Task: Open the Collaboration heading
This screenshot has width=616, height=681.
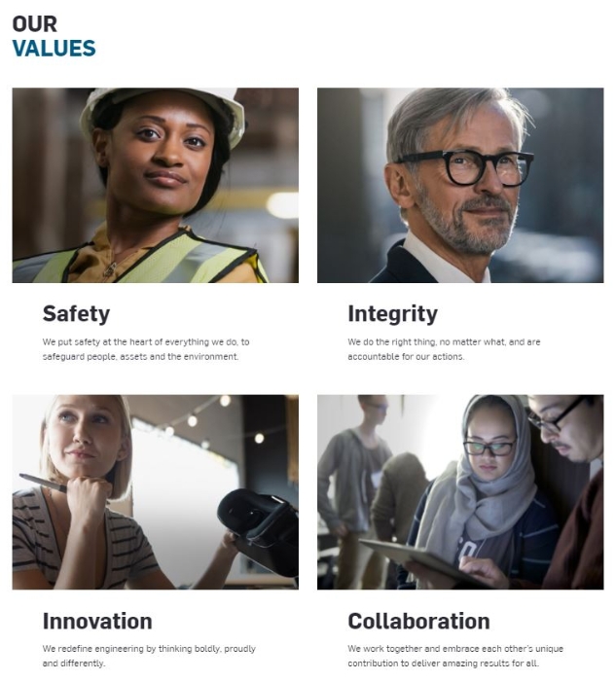Action: pyautogui.click(x=418, y=621)
